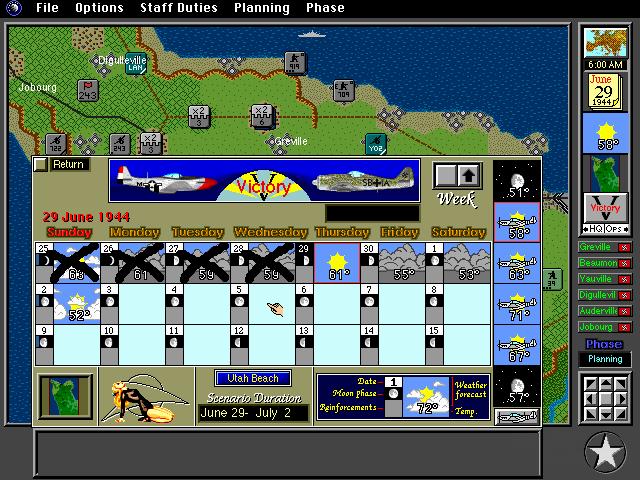Click the pin-up girl emblem

(146, 398)
